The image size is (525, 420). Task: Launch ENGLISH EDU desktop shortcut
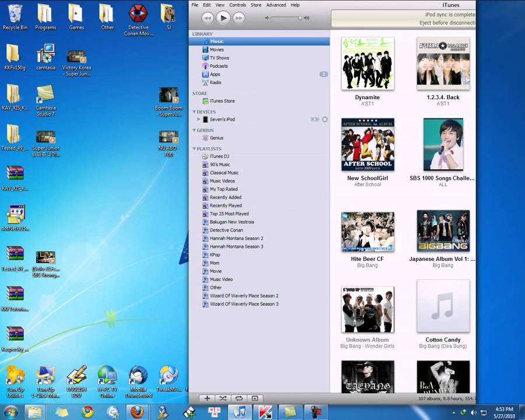tap(76, 382)
